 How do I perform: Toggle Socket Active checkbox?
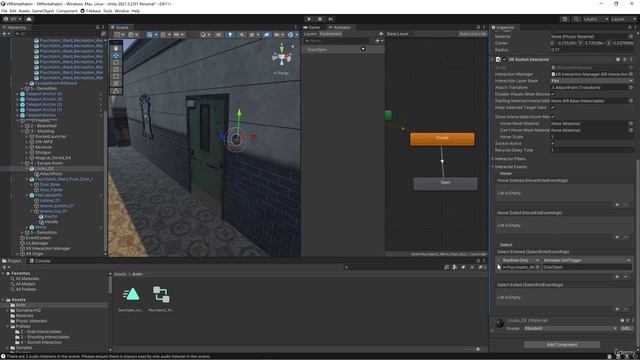point(553,144)
